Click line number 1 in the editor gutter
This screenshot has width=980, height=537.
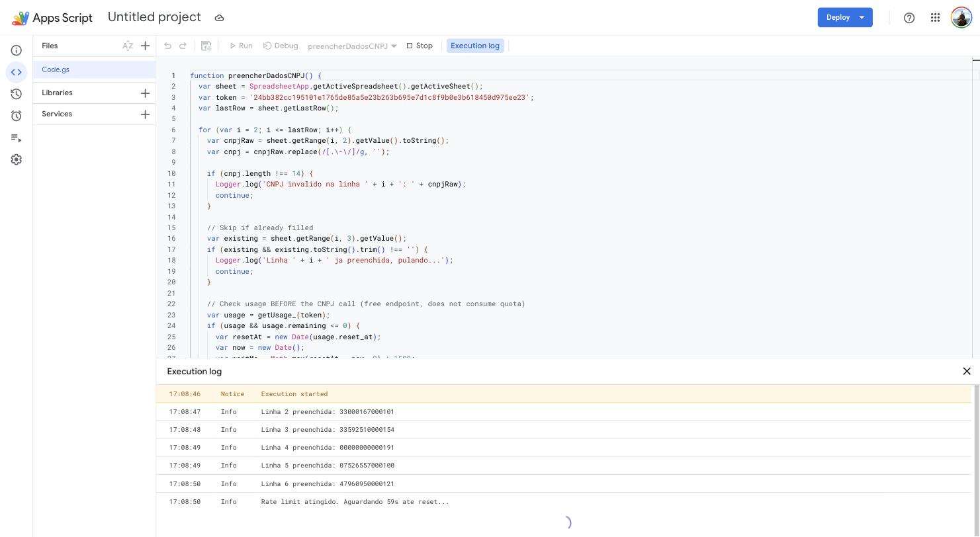click(173, 75)
